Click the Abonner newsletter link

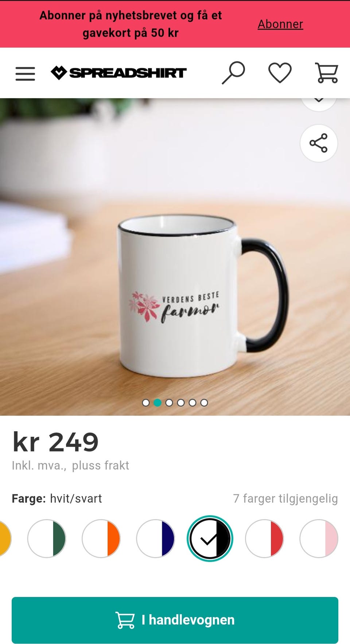280,24
